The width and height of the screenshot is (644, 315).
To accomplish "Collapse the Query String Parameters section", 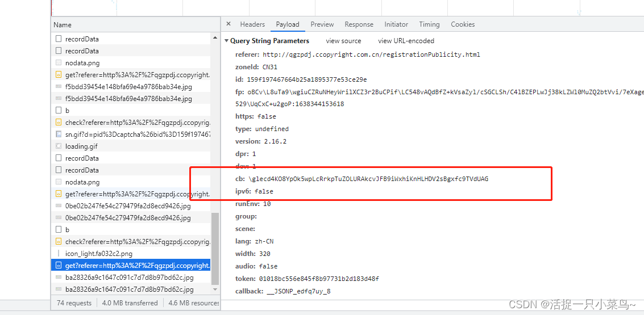I will (x=226, y=41).
